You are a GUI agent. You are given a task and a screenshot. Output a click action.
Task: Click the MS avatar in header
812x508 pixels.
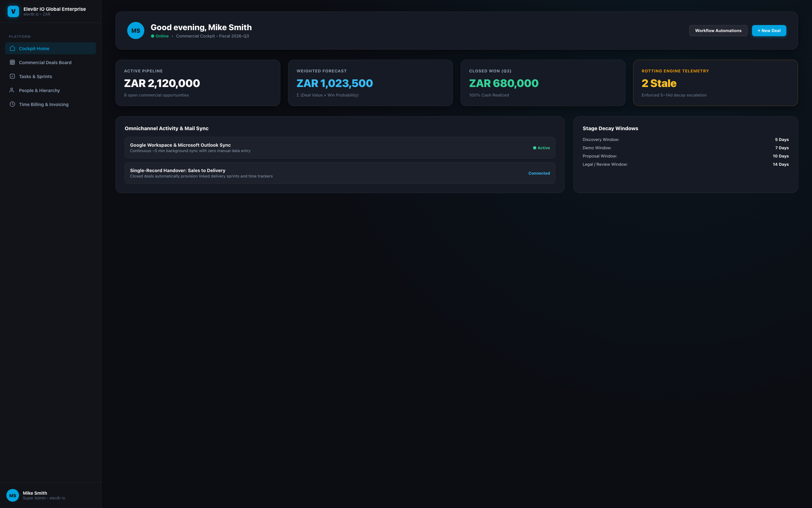pos(136,30)
